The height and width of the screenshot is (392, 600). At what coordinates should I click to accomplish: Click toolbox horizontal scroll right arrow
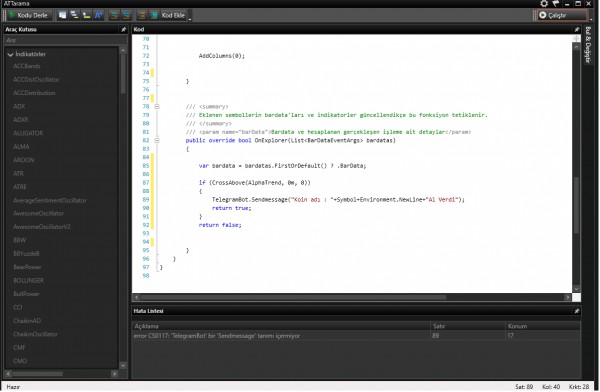[x=114, y=374]
